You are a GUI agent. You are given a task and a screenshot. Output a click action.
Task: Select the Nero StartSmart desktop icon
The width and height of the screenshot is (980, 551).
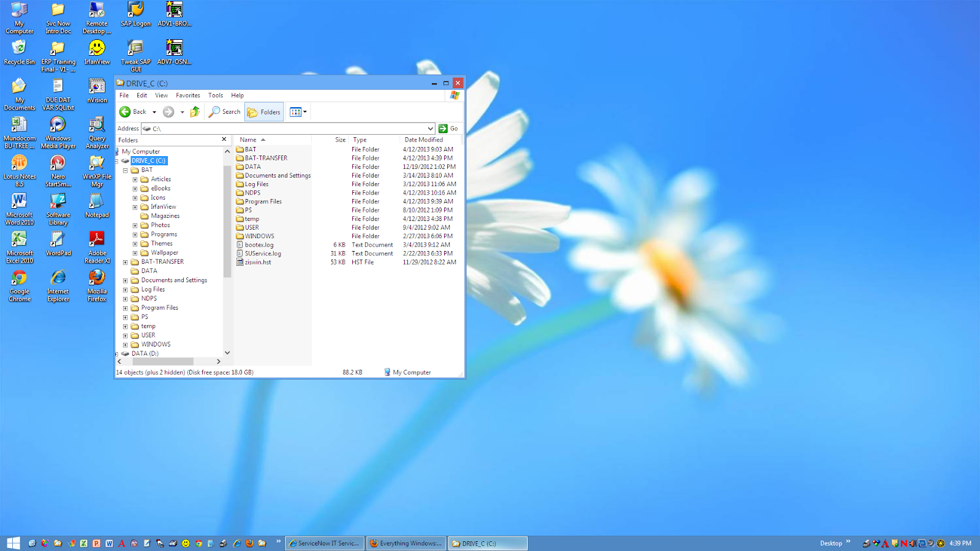pos(58,171)
